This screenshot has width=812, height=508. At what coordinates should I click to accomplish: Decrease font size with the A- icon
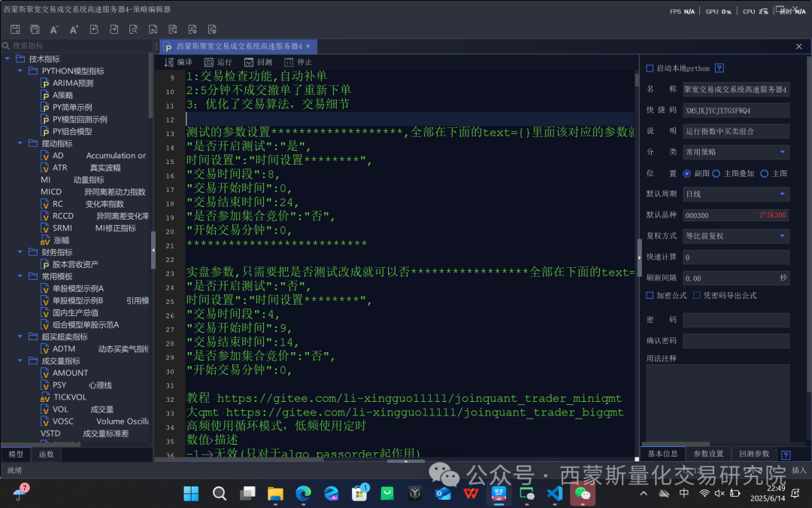[x=54, y=29]
